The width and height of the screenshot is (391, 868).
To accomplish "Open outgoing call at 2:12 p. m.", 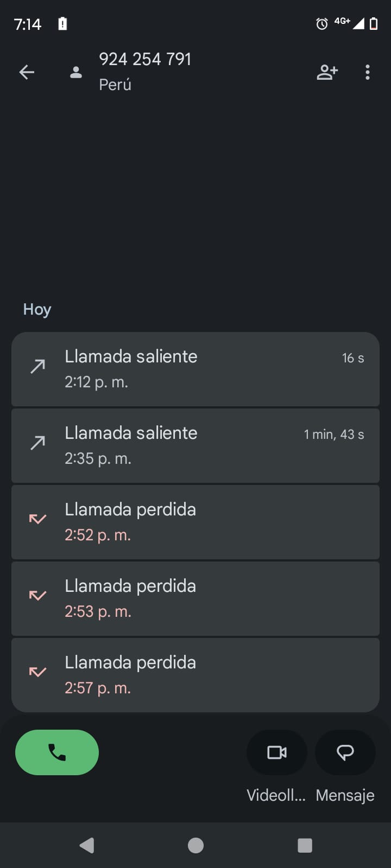I will pos(195,369).
